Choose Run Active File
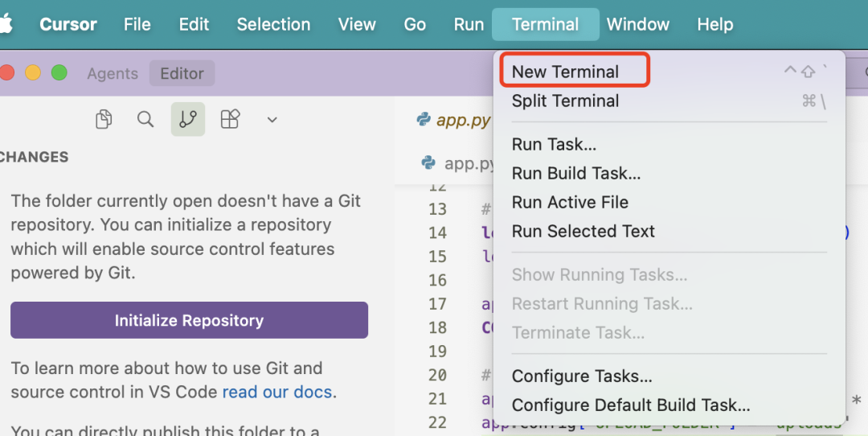 pos(570,202)
